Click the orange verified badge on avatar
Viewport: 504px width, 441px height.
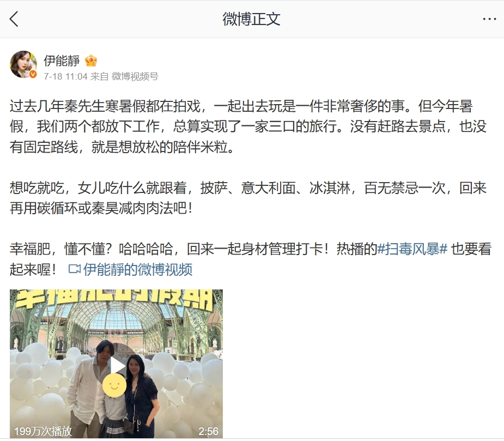point(33,75)
